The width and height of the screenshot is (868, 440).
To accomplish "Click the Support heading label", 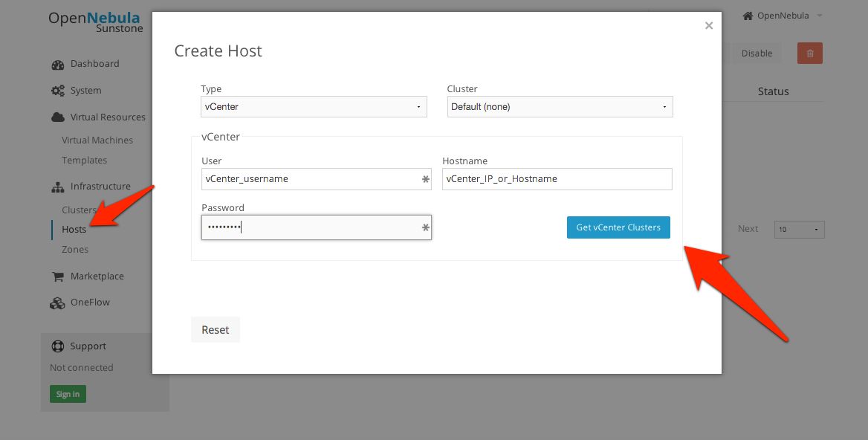I will click(x=88, y=346).
